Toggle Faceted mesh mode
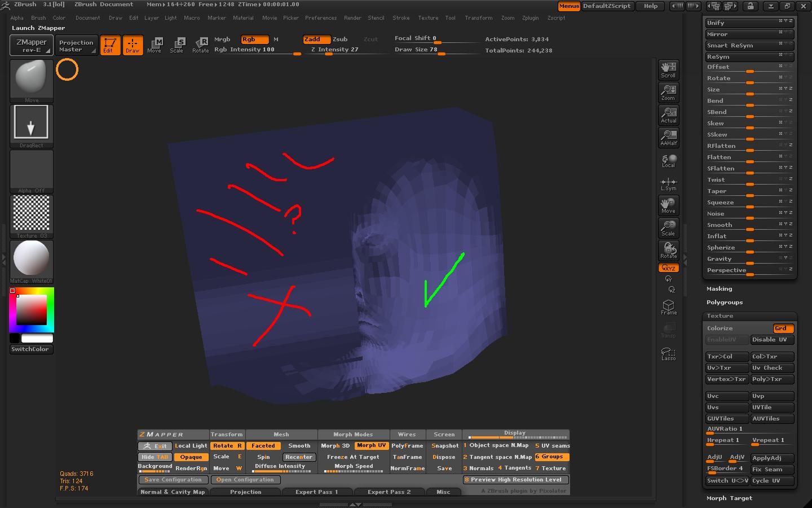This screenshot has width=812, height=508. click(x=263, y=445)
